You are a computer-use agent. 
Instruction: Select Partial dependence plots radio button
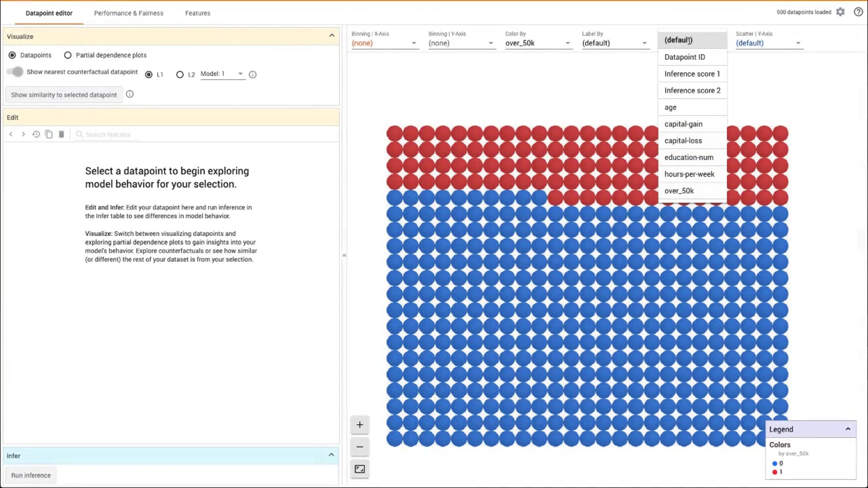click(68, 55)
